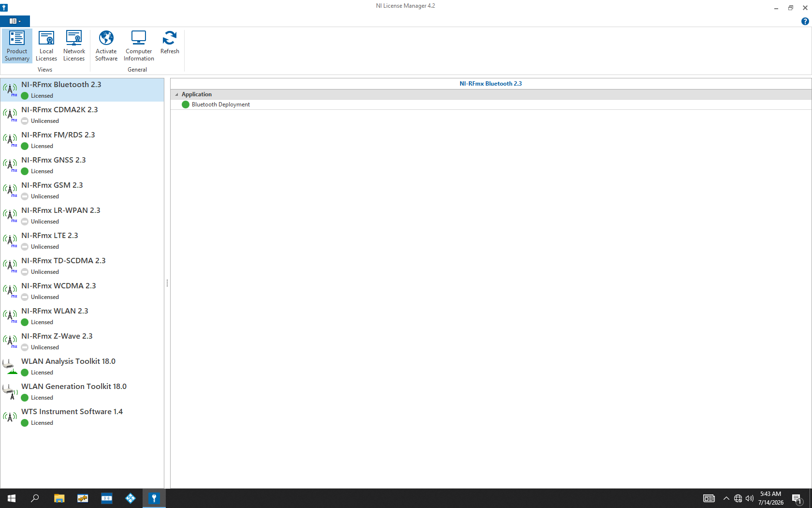Viewport: 812px width, 508px height.
Task: Select NI-RFmx LTE 2.3 product
Action: tap(82, 240)
